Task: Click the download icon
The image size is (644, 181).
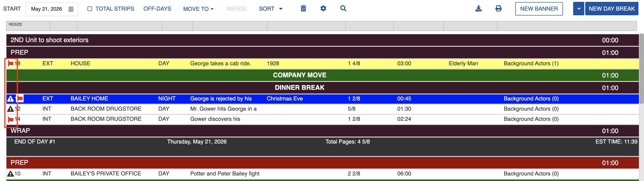Action: [x=478, y=9]
